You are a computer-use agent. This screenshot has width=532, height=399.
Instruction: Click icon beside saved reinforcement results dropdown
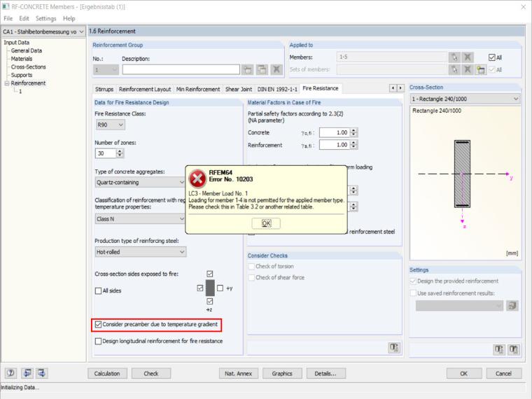[x=512, y=306]
